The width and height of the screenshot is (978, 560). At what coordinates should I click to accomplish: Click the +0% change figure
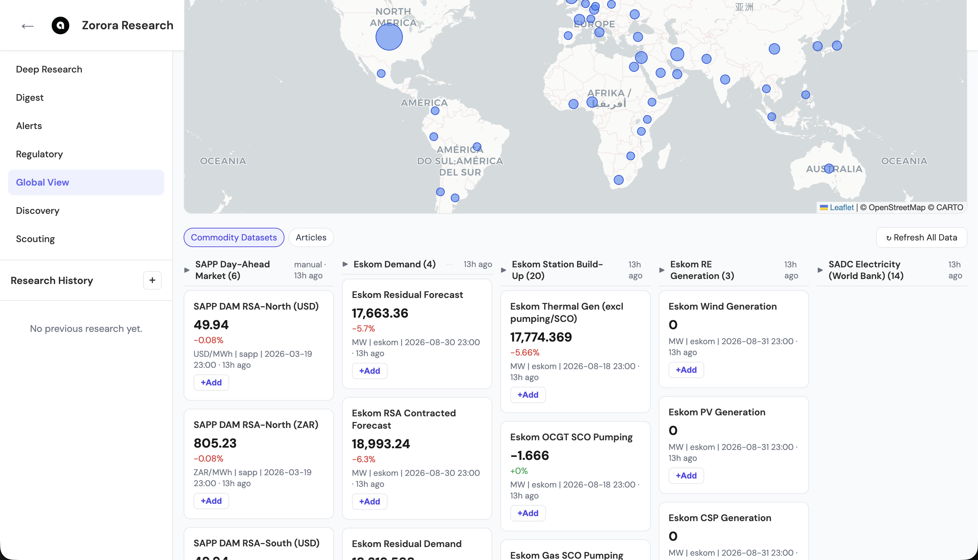pyautogui.click(x=519, y=471)
